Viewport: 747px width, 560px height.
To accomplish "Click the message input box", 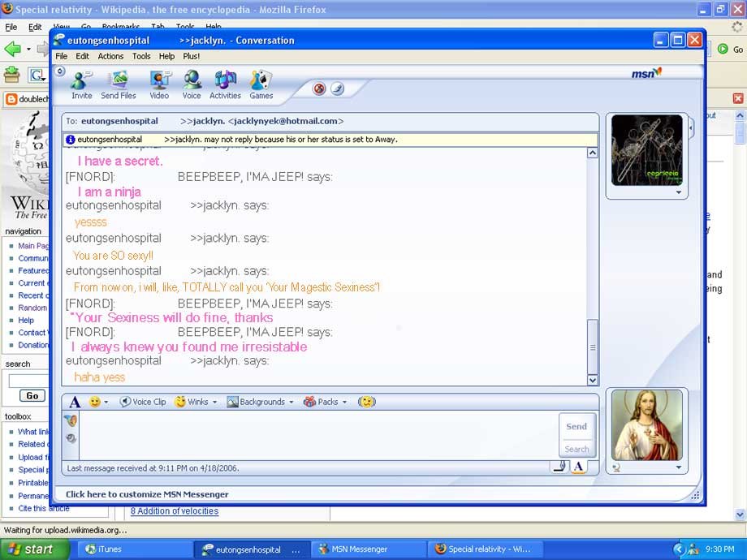I will (318, 435).
